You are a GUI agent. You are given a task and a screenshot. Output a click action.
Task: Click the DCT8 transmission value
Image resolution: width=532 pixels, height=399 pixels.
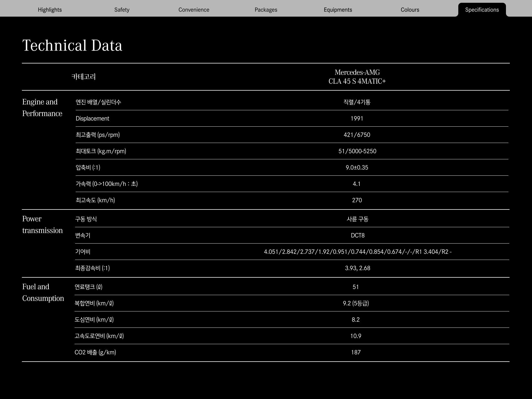(358, 236)
